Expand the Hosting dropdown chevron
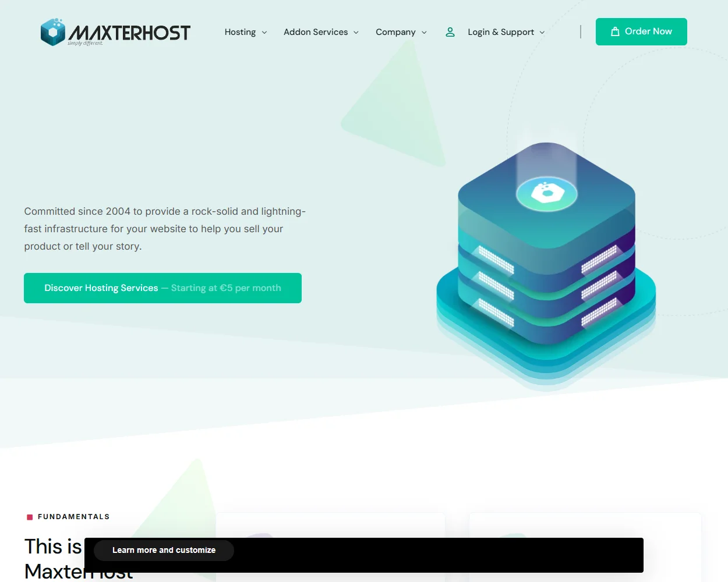Viewport: 728px width, 582px height. click(x=265, y=33)
